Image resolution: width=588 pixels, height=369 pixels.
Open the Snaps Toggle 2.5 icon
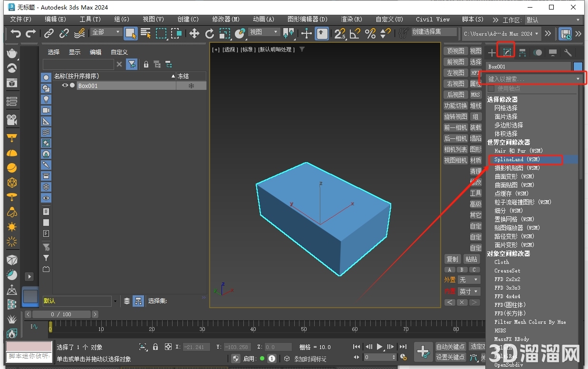340,34
